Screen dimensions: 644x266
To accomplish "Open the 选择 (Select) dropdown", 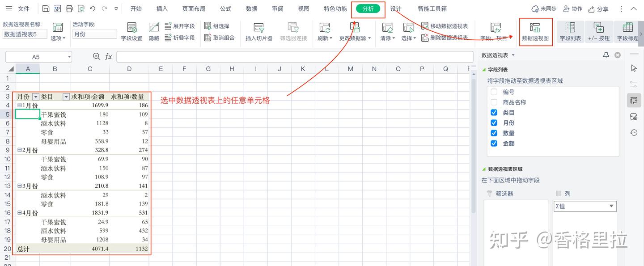I will (409, 38).
